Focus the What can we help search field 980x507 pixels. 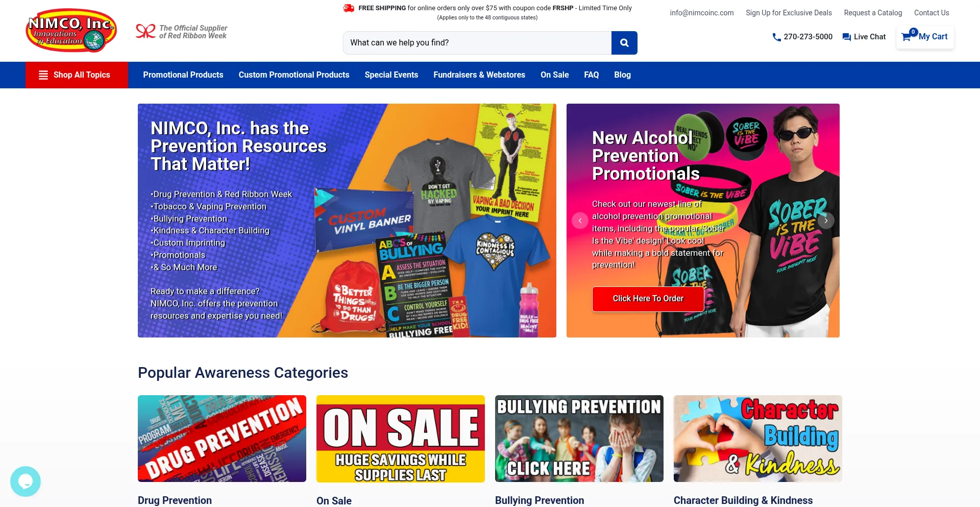point(477,43)
